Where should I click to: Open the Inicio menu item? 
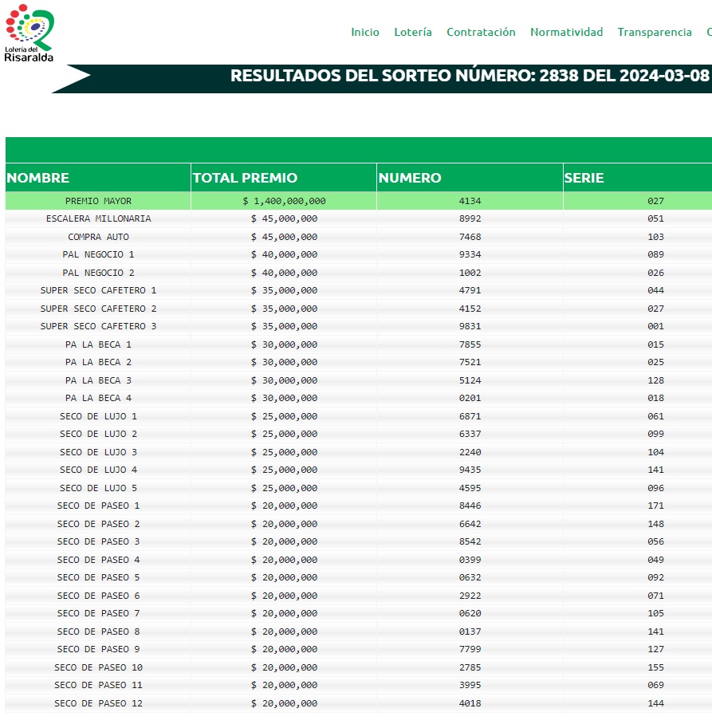coord(365,32)
